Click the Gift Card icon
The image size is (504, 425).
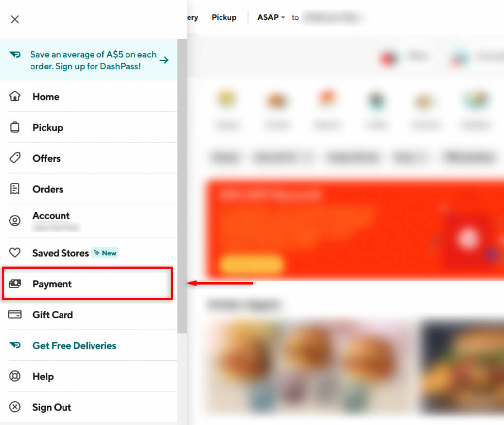15,314
